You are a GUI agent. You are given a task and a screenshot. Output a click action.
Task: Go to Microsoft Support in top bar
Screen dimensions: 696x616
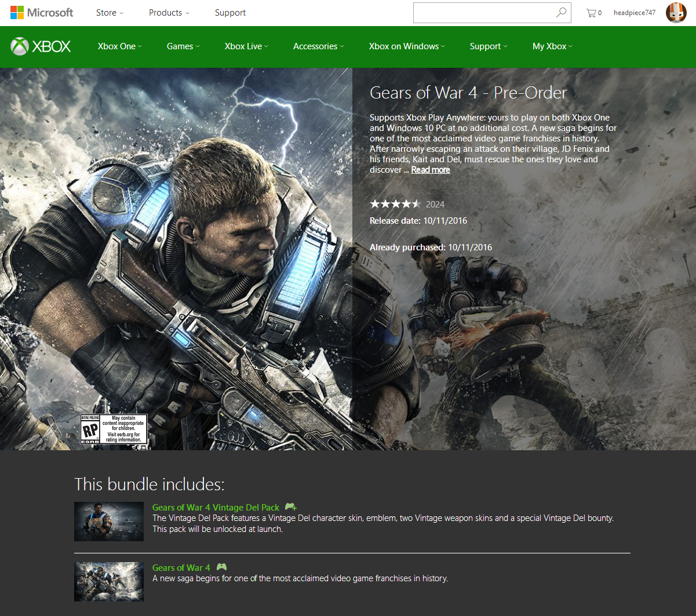click(x=230, y=13)
